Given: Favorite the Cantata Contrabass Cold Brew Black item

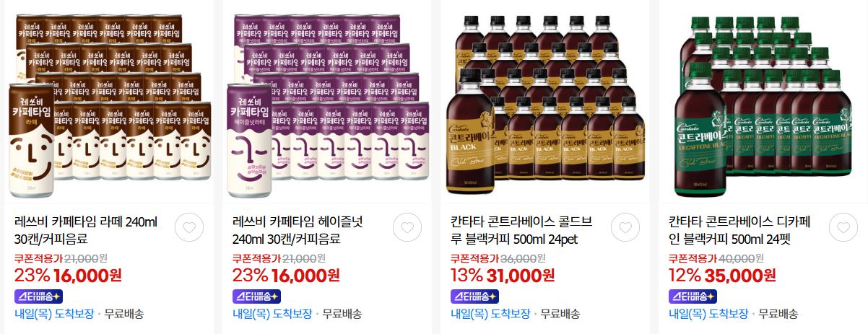Looking at the screenshot, I should click(x=625, y=227).
